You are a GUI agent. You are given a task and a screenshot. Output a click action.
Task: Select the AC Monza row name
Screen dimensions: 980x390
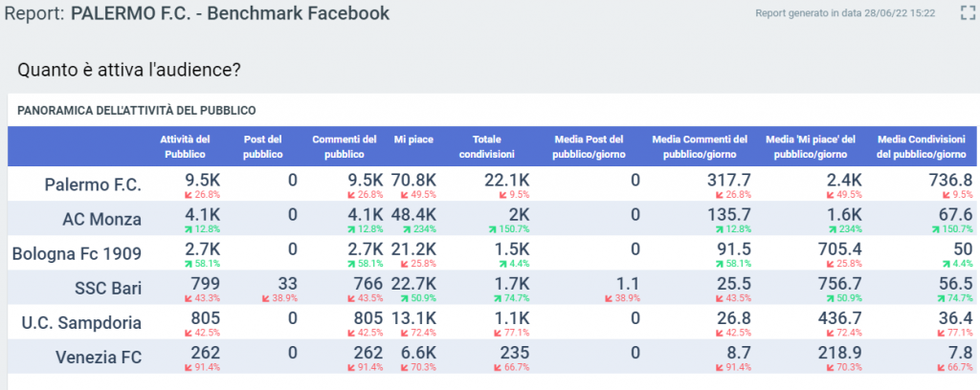pyautogui.click(x=101, y=219)
